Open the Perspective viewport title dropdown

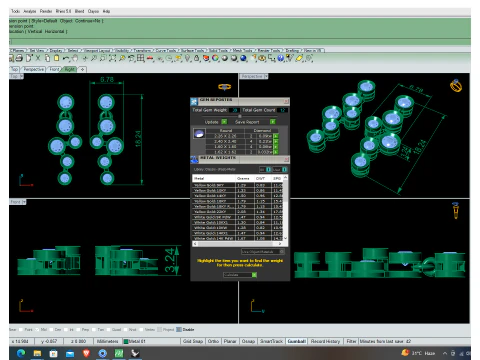pos(266,76)
